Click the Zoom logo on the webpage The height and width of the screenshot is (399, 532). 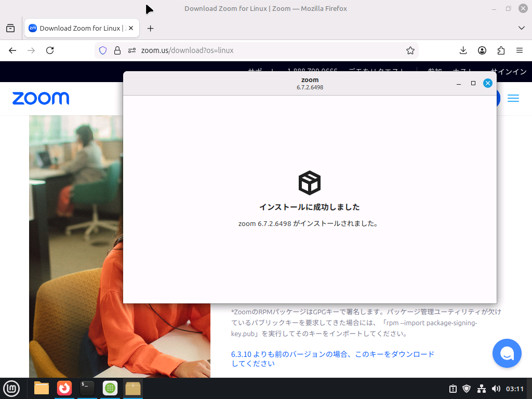tap(41, 98)
